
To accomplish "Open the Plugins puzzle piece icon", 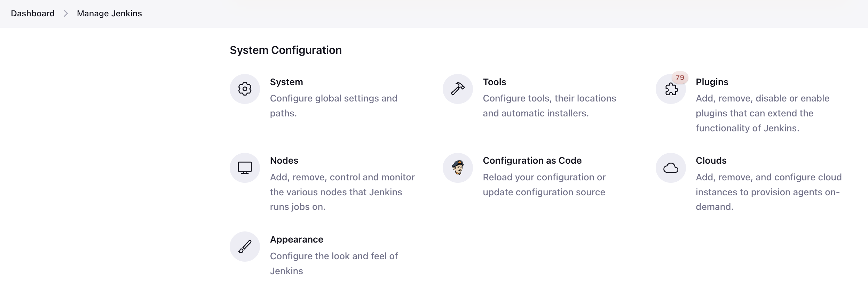I will click(671, 90).
